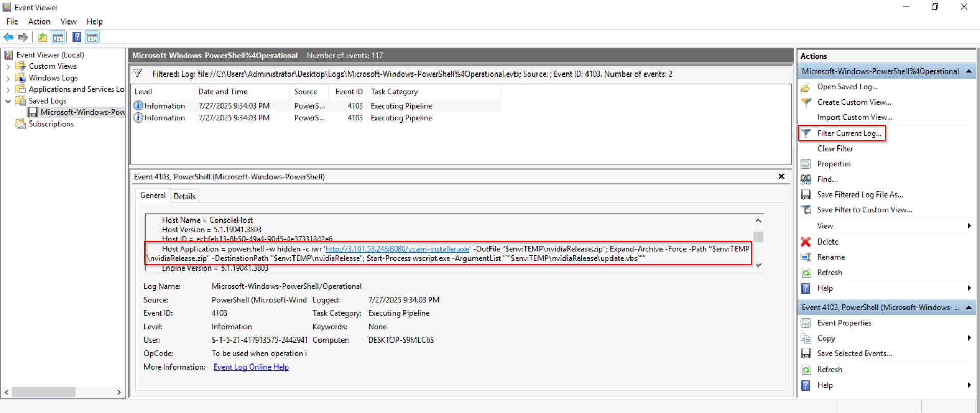Screen dimensions: 980x413
Task: Switch to the Details tab
Action: 184,197
